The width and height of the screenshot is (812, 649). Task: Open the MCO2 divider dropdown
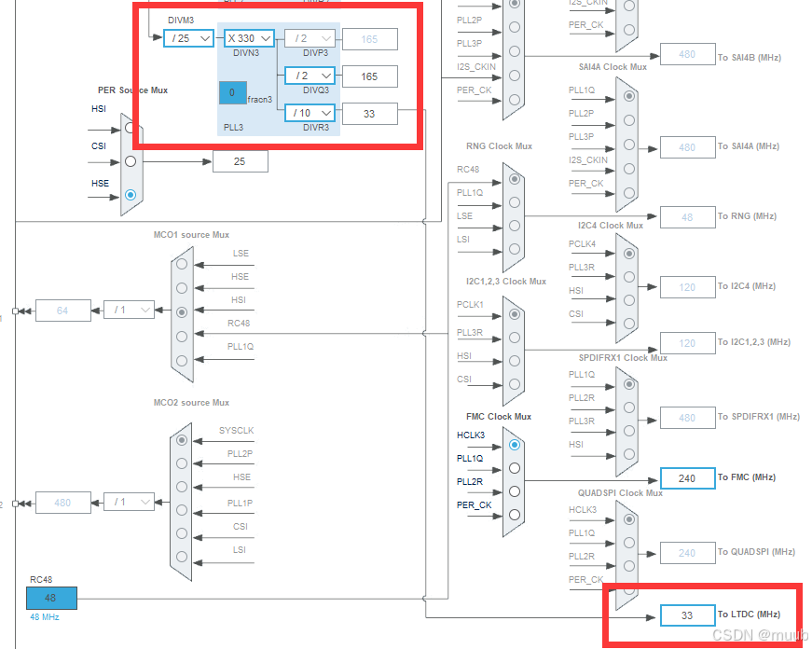[129, 502]
